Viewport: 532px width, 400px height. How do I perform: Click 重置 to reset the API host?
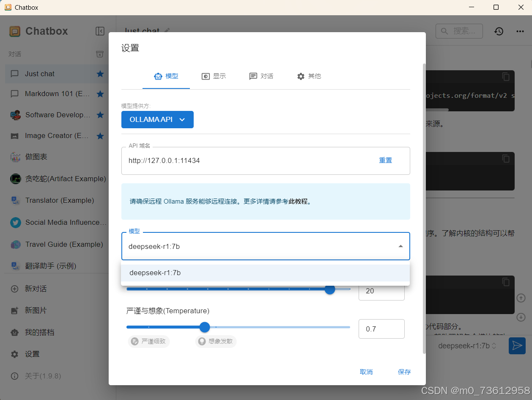pyautogui.click(x=385, y=160)
